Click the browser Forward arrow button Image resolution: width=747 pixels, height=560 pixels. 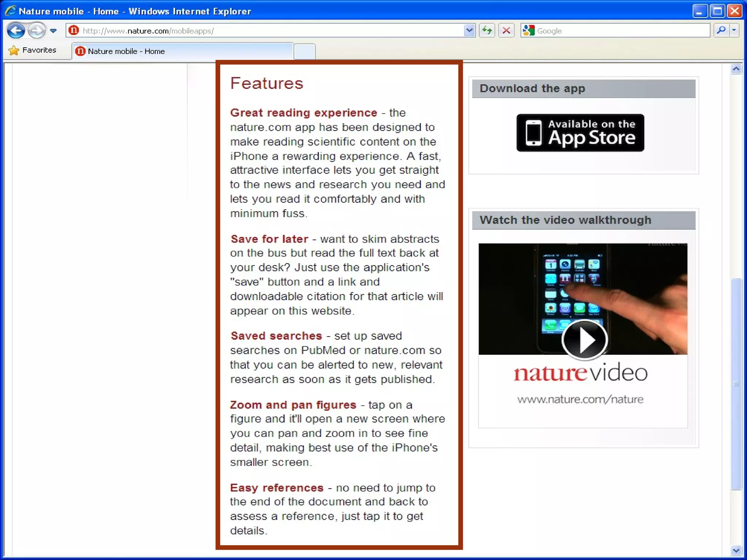click(36, 31)
